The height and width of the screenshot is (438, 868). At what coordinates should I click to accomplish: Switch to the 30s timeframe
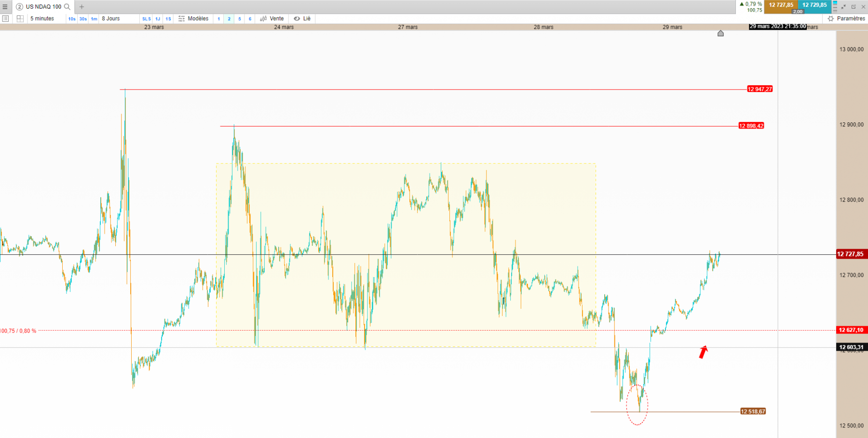tap(83, 19)
